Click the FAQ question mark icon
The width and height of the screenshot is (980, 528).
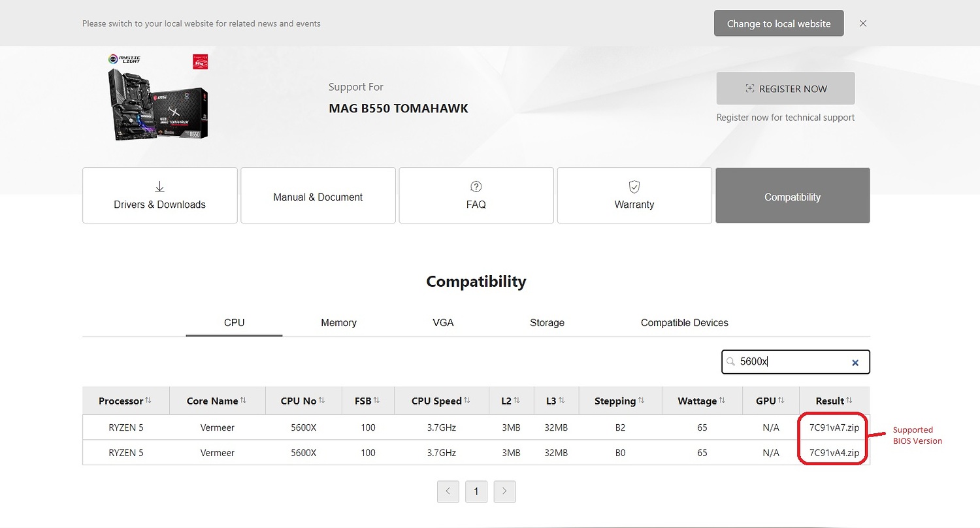(476, 187)
